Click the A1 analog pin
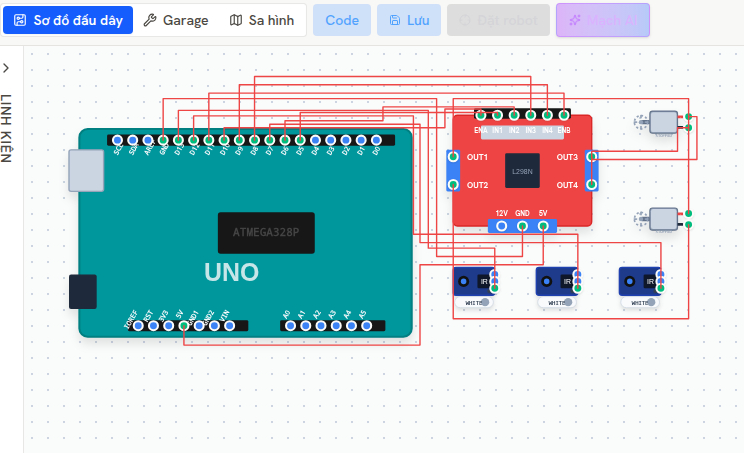The height and width of the screenshot is (453, 744). (x=306, y=326)
